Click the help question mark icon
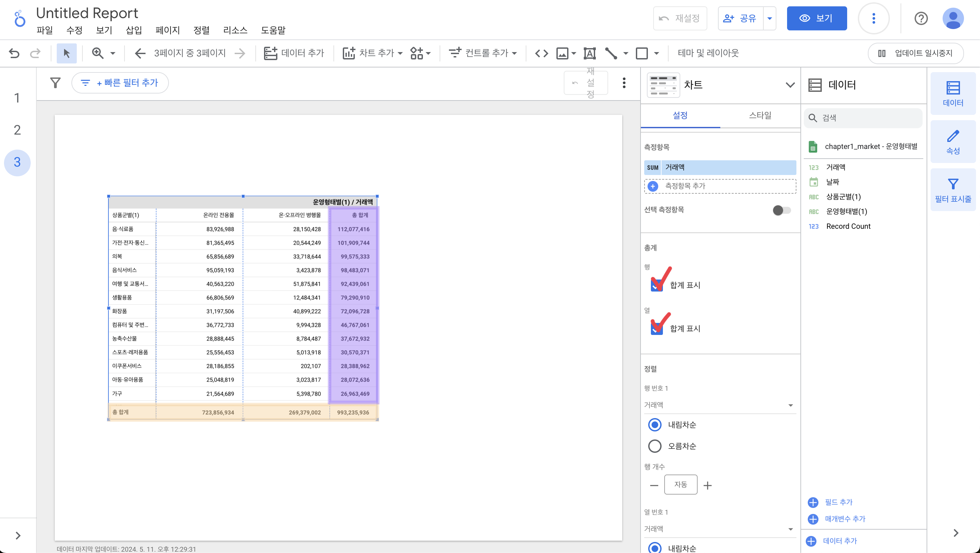This screenshot has height=553, width=980. [x=921, y=18]
